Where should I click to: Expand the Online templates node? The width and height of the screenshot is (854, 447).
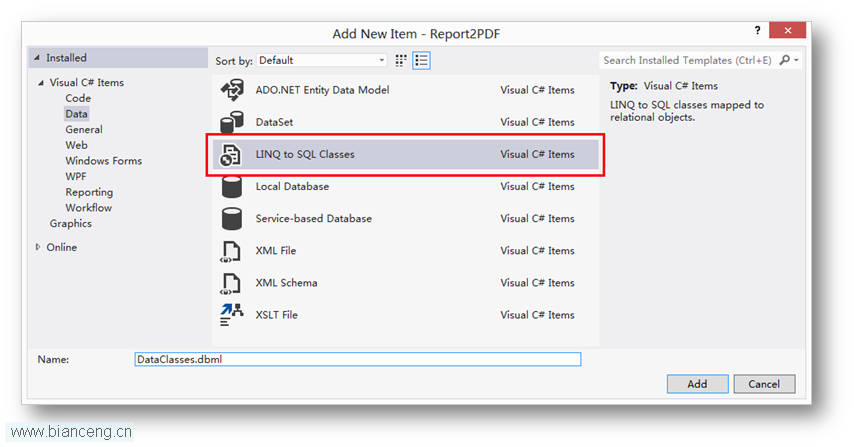pyautogui.click(x=38, y=247)
